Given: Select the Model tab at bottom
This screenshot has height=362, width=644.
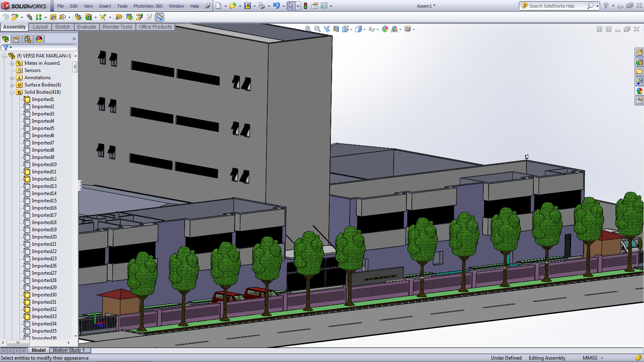Looking at the screenshot, I should tap(39, 350).
